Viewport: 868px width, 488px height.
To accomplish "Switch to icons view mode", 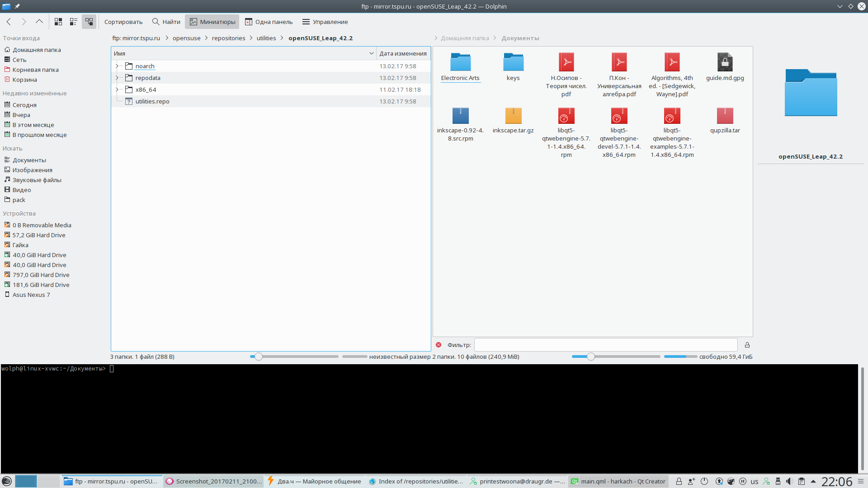I will (x=58, y=22).
